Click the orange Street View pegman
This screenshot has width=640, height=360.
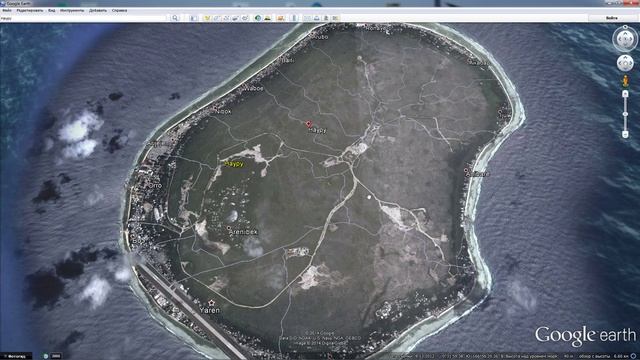[625, 80]
